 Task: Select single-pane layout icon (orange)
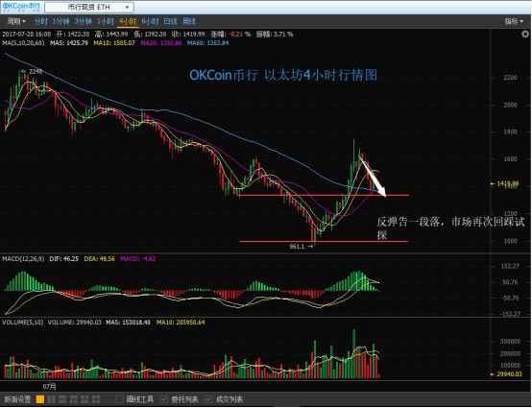pyautogui.click(x=40, y=399)
